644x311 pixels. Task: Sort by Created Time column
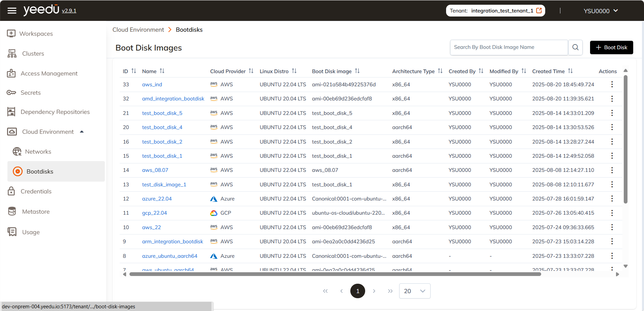(x=570, y=71)
